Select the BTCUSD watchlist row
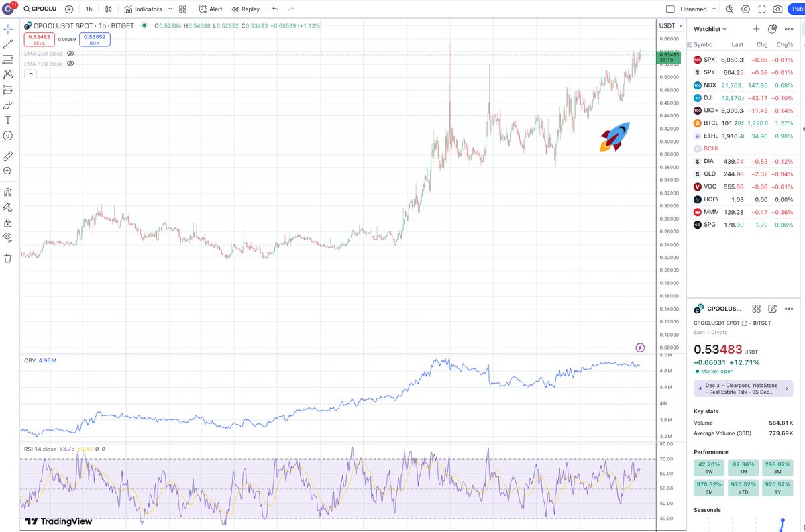 pos(744,123)
